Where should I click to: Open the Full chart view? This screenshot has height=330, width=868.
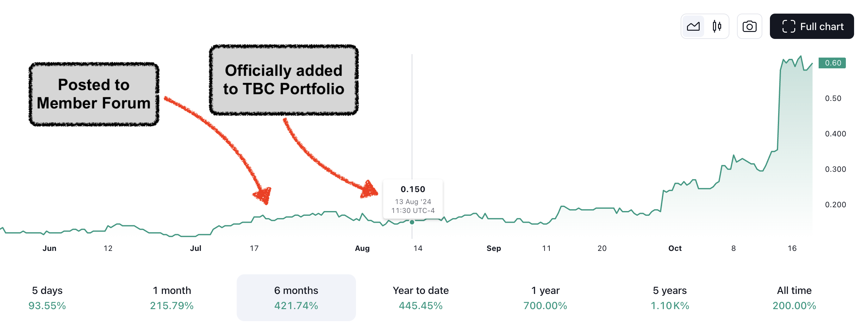(811, 26)
